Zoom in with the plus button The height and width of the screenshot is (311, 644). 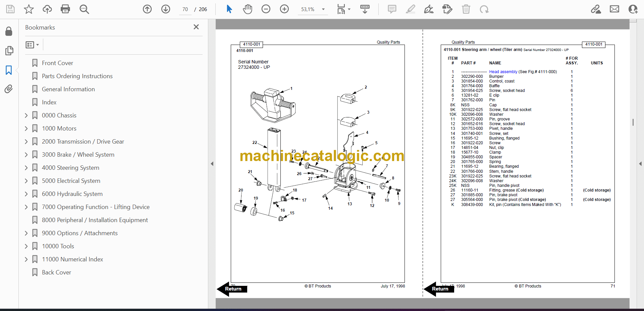click(x=284, y=9)
